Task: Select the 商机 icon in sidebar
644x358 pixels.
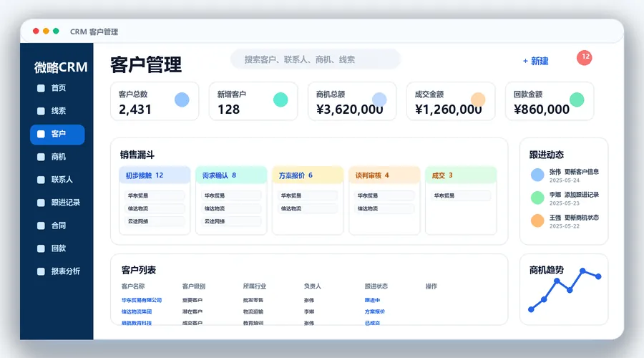Action: (x=41, y=157)
